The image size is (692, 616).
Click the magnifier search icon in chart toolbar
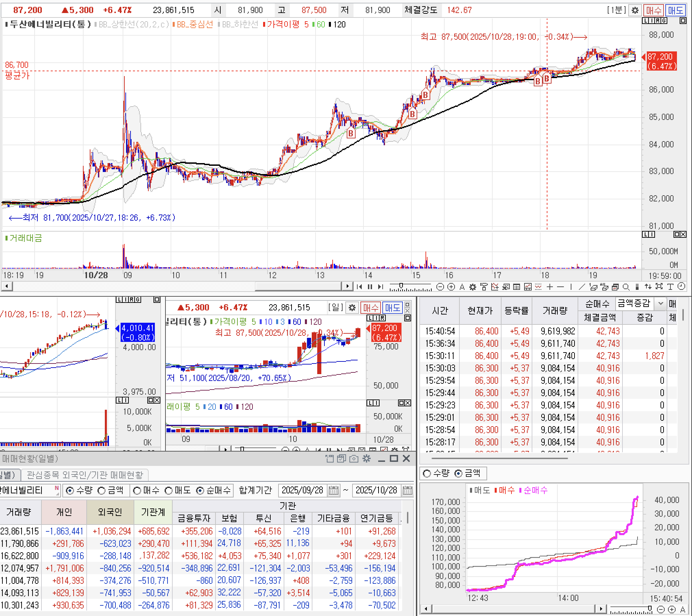626,287
